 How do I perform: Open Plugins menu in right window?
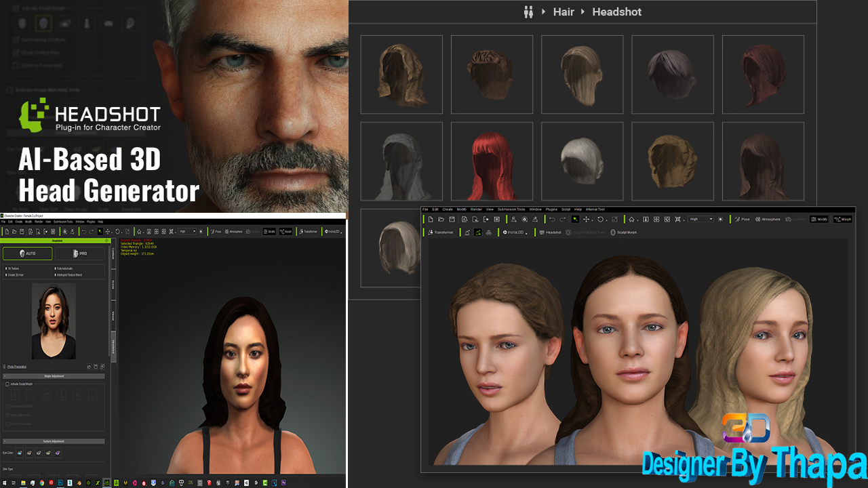click(x=551, y=209)
